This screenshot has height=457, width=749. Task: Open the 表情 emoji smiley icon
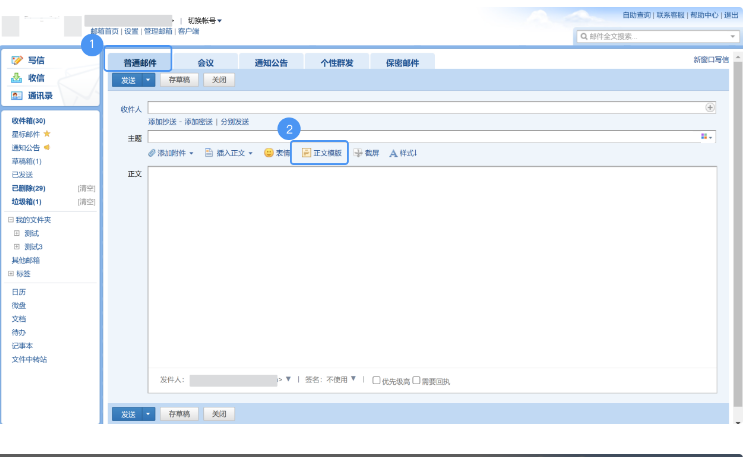tap(269, 153)
